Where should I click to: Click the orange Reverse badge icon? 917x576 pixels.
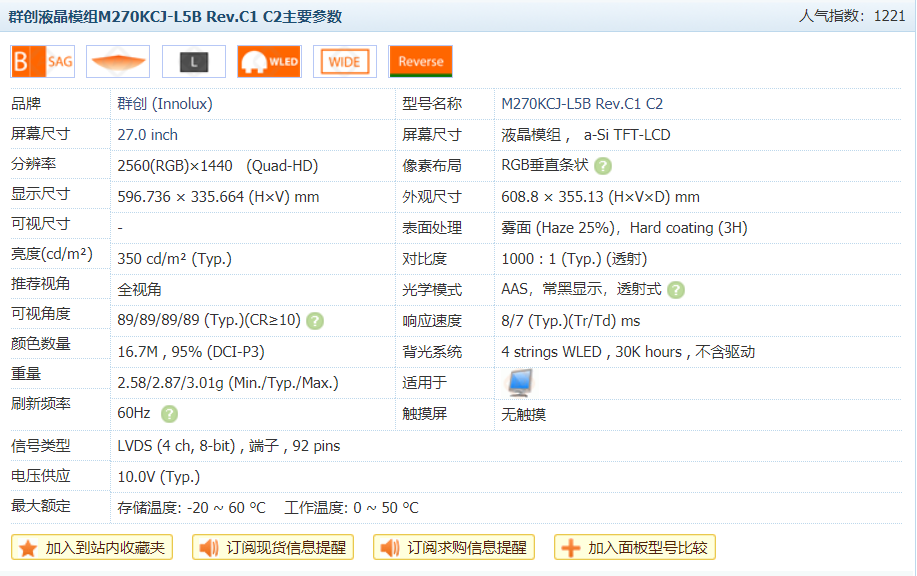click(x=420, y=61)
